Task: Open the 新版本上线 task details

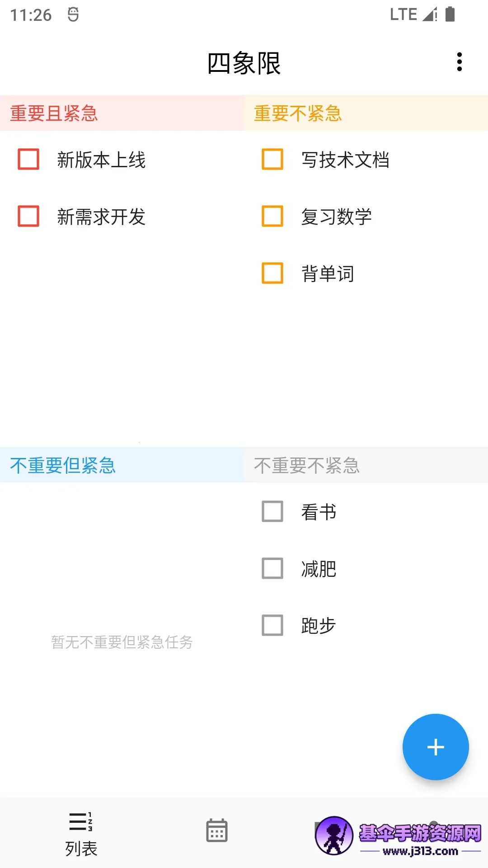Action: coord(101,160)
